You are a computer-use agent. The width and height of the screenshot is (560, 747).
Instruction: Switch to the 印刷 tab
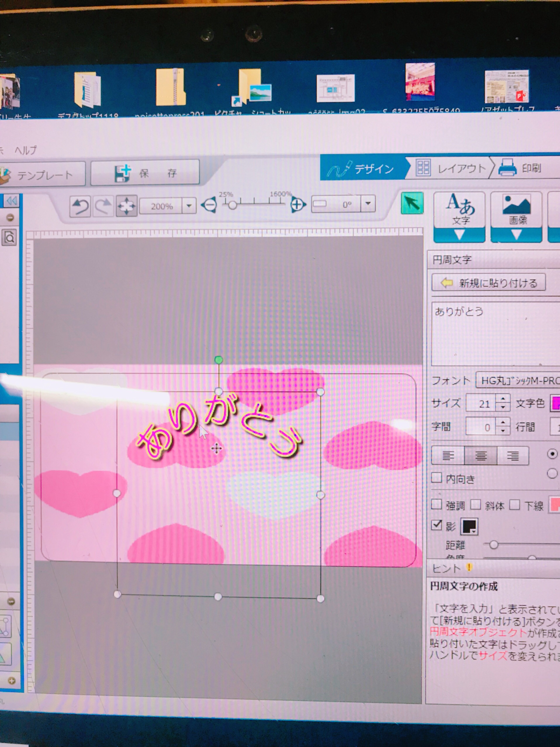tap(521, 168)
